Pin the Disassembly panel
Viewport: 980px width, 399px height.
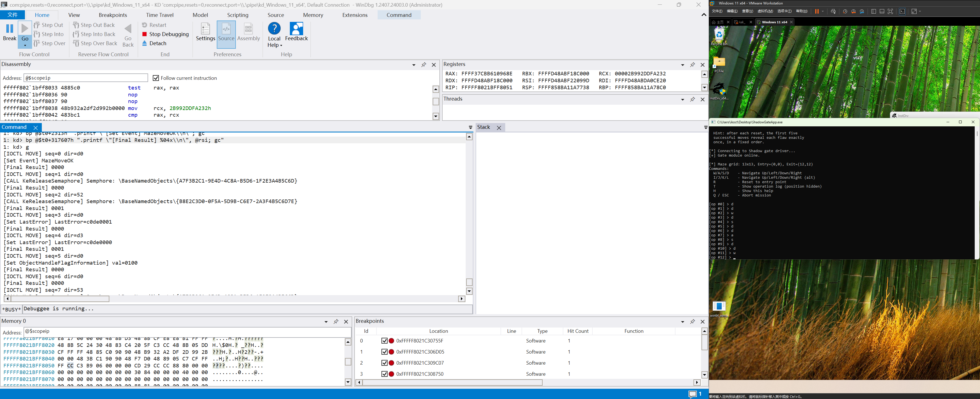click(424, 65)
